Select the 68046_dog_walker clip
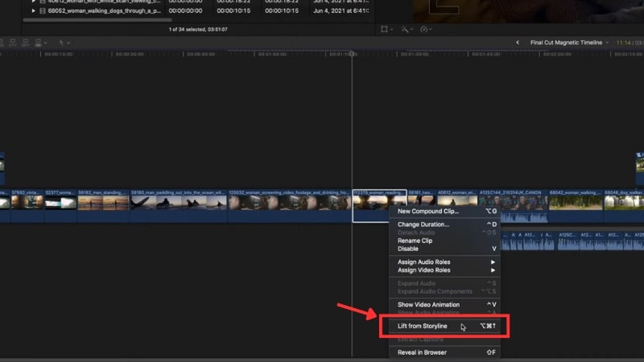 [x=624, y=205]
